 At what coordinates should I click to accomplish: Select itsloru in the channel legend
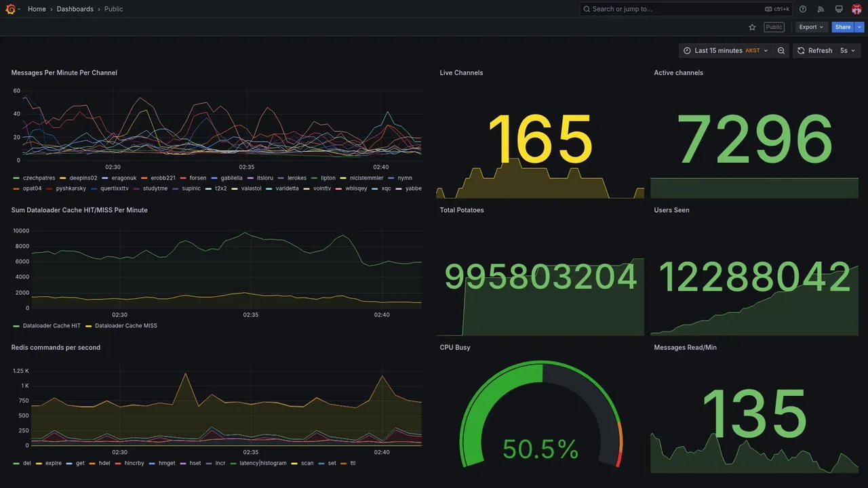pos(265,178)
